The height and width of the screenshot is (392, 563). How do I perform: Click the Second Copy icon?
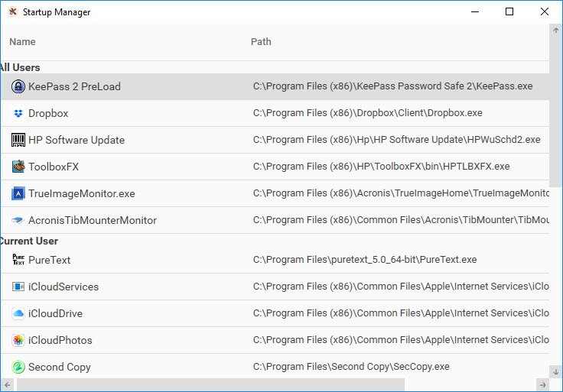point(18,367)
